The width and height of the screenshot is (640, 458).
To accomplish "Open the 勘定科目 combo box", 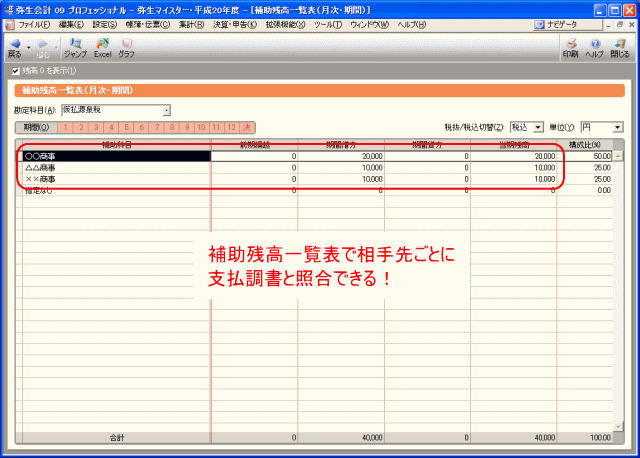I will [116, 110].
